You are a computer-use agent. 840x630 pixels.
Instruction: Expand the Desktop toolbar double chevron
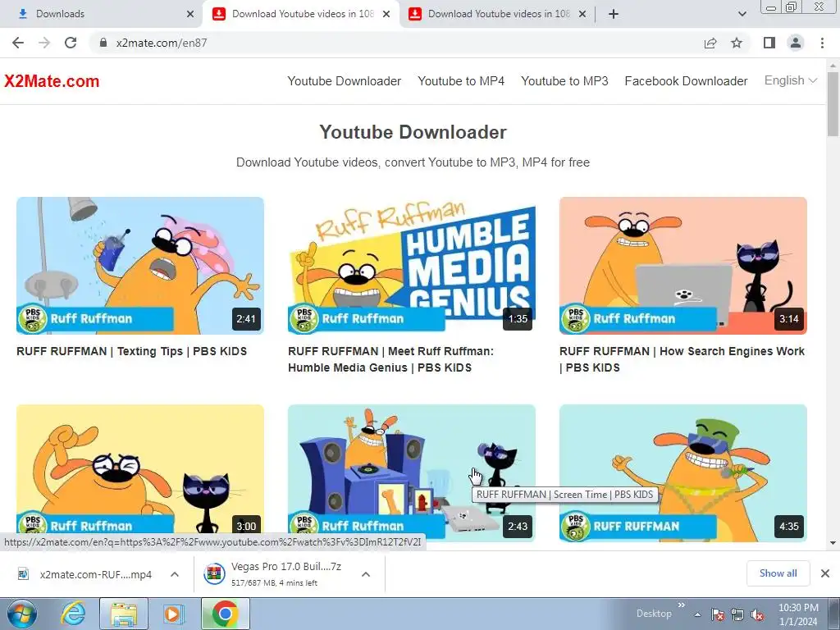click(x=682, y=605)
